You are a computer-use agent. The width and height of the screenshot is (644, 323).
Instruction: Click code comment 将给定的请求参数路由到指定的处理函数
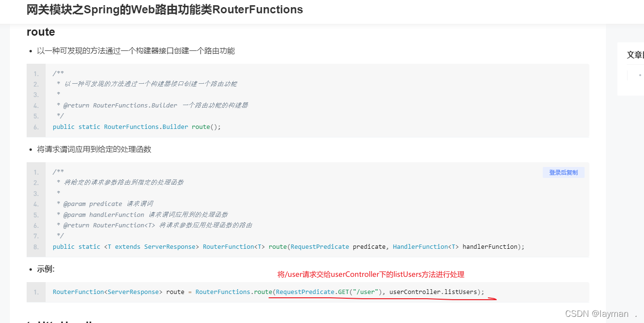tap(124, 182)
